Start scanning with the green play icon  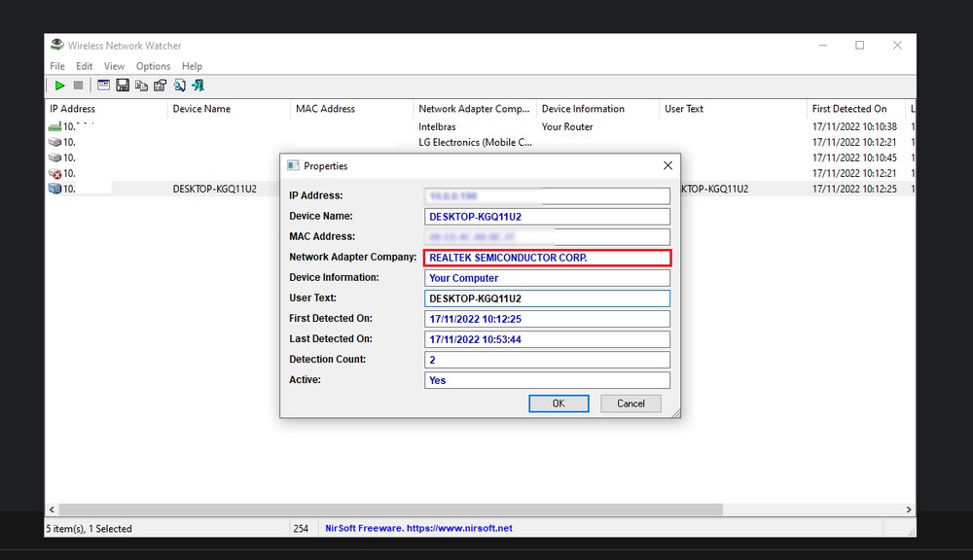tap(59, 85)
